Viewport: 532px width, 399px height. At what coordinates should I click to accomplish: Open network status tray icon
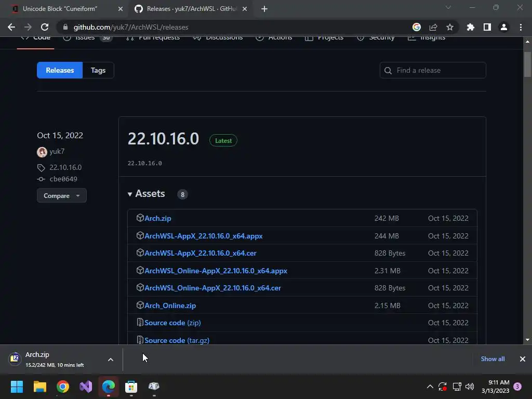[457, 387]
